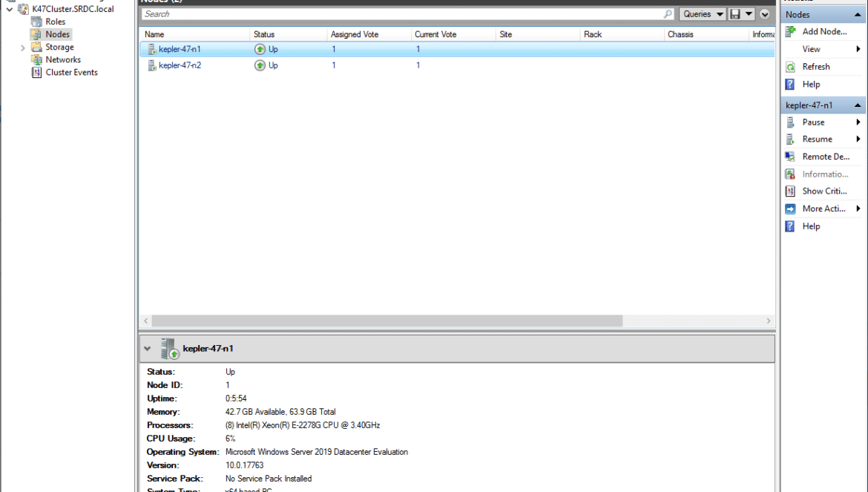The height and width of the screenshot is (492, 868).
Task: Click Refresh in the Actions pane
Action: click(x=816, y=67)
